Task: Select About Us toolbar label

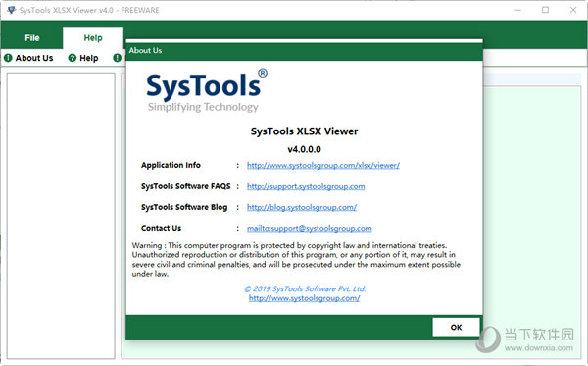Action: 34,58
